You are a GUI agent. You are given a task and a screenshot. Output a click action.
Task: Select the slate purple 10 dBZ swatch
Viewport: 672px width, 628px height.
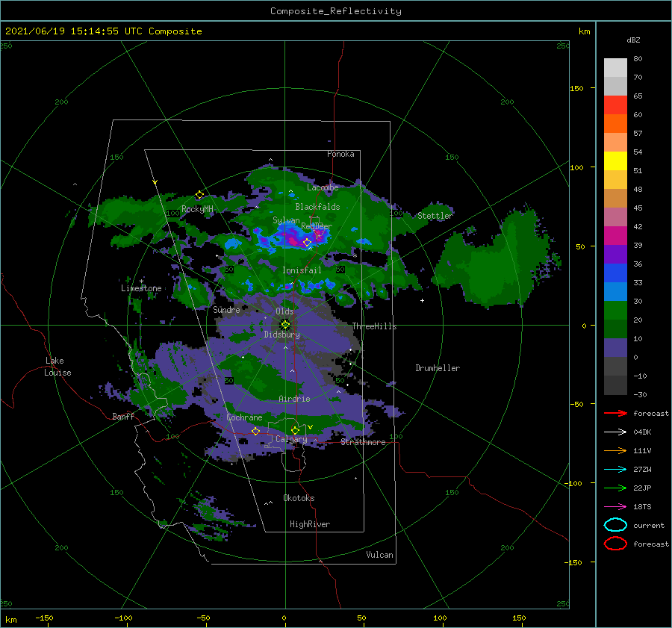click(615, 348)
